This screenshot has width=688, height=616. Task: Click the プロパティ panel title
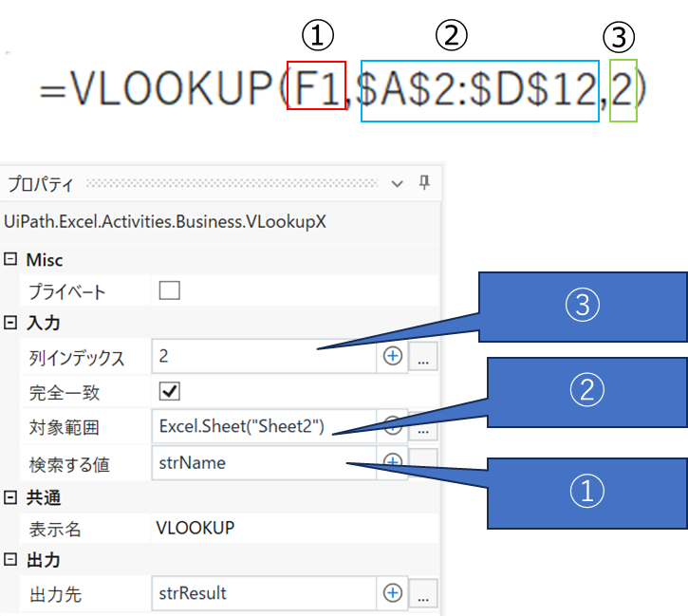(41, 184)
